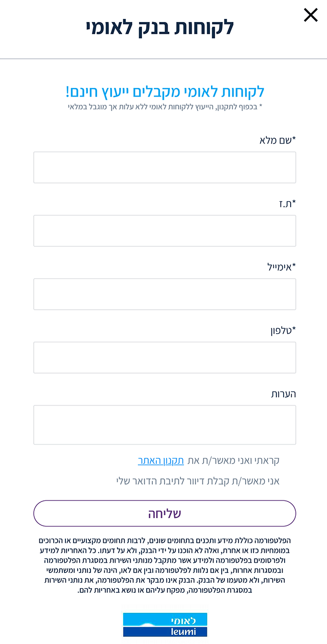This screenshot has height=644, width=327.
Task: Focus the ת.ז ID number field
Action: click(165, 231)
